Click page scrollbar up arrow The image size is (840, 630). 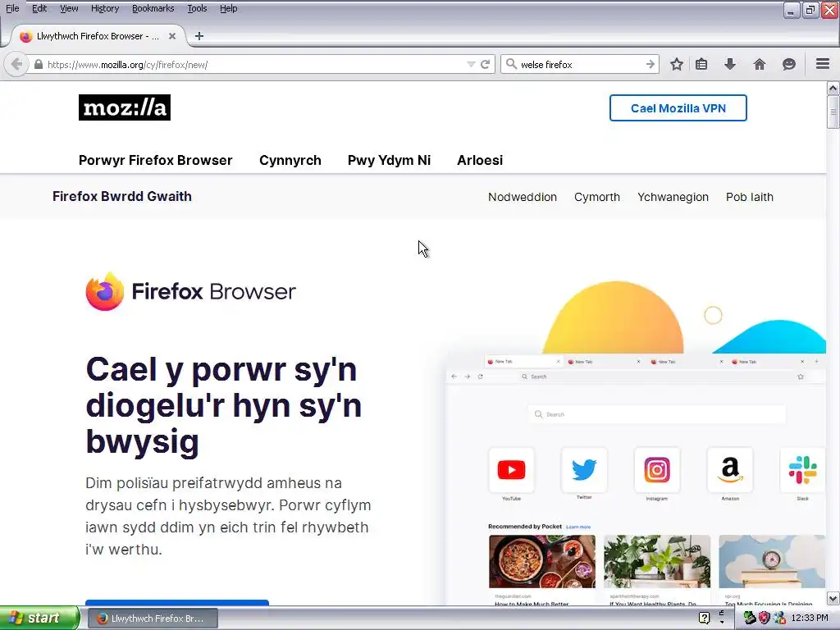(x=833, y=88)
